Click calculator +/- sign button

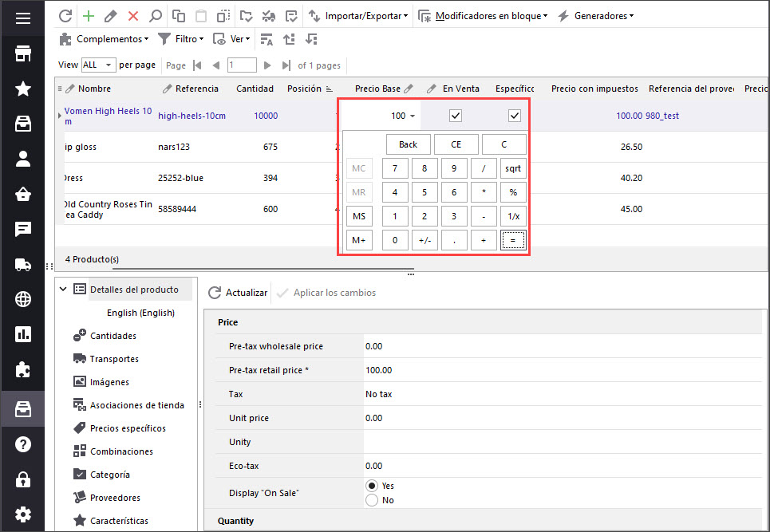tap(424, 241)
